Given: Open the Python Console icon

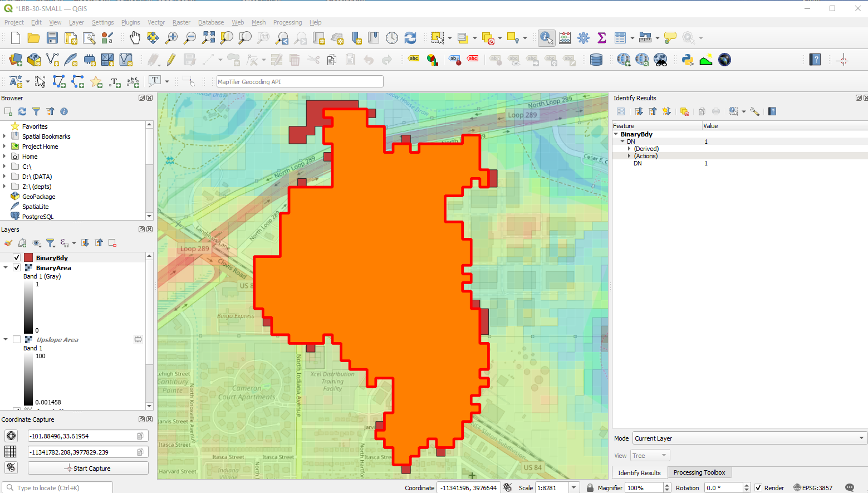Looking at the screenshot, I should [x=688, y=60].
